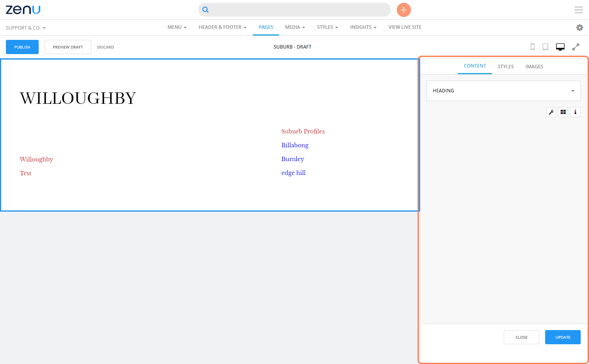Viewport: 589px width, 364px height.
Task: Click the Zenu logo
Action: tap(23, 10)
